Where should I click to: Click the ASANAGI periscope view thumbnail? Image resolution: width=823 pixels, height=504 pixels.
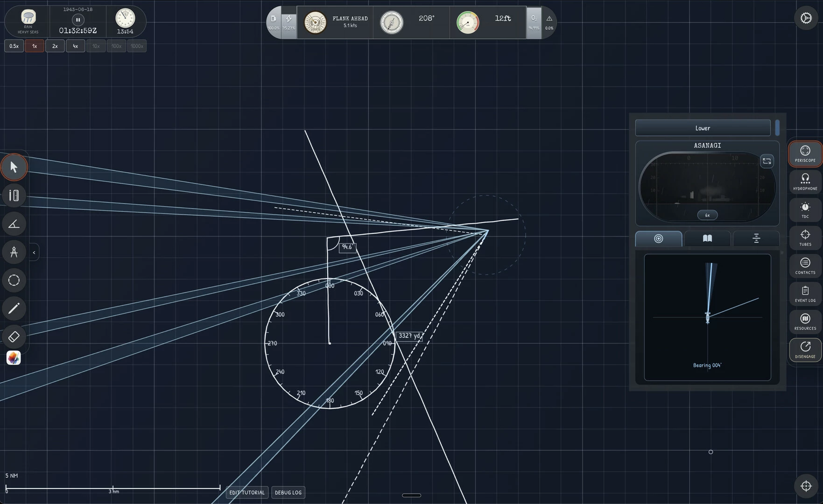[707, 187]
